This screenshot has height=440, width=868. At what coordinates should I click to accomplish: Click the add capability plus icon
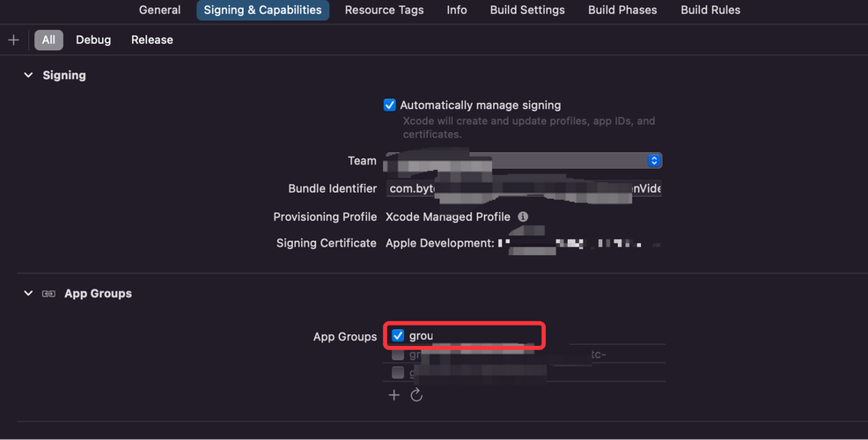(x=13, y=40)
